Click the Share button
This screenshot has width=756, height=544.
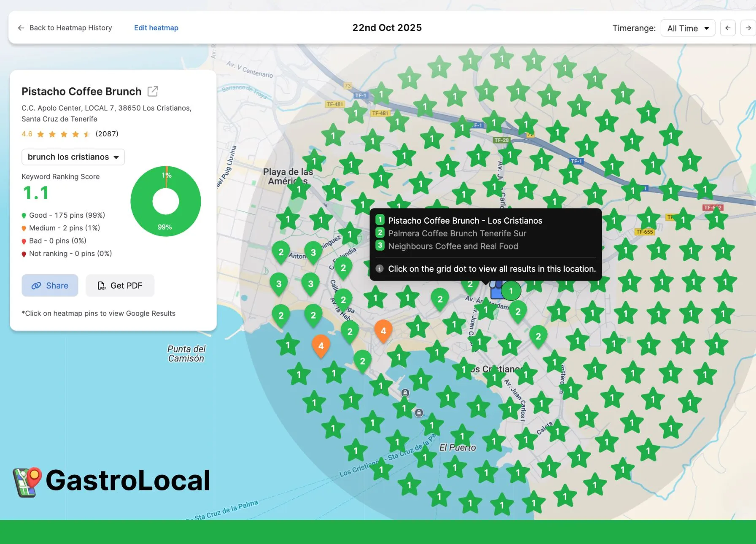[x=50, y=285]
